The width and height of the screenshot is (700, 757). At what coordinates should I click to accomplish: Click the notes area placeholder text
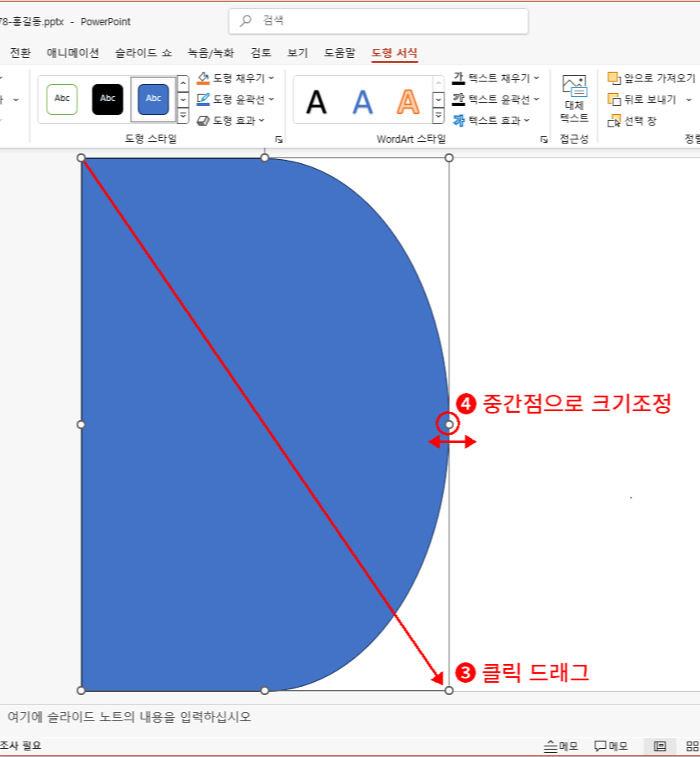point(130,717)
